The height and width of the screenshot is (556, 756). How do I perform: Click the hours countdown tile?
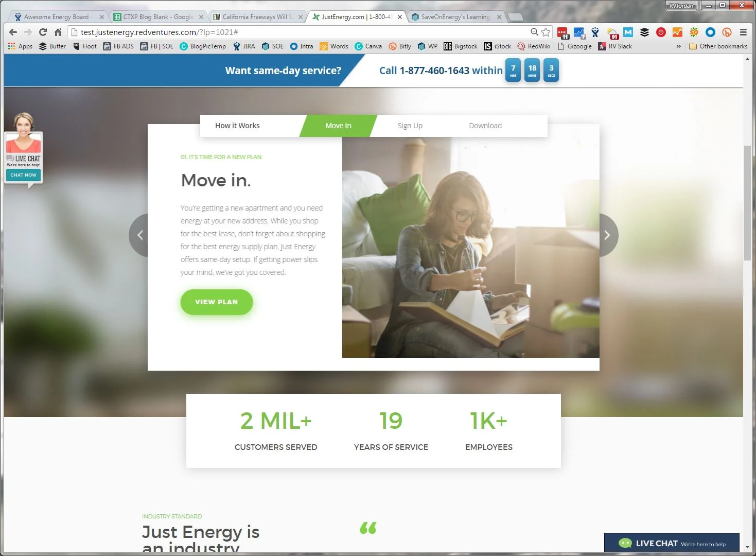click(513, 70)
